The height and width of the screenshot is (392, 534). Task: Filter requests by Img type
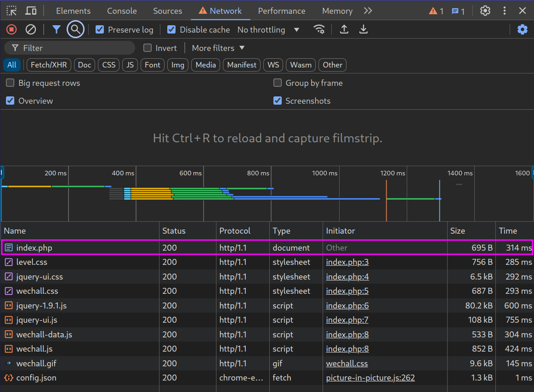178,65
